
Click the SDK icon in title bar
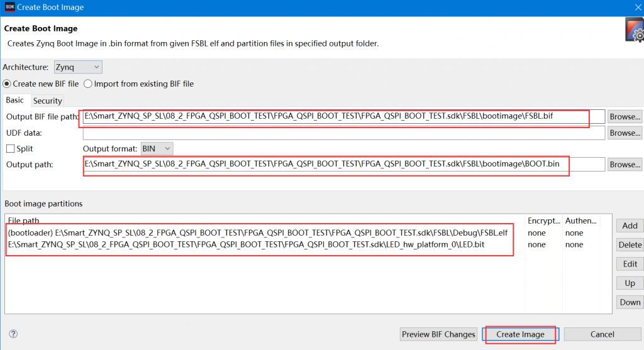9,7
